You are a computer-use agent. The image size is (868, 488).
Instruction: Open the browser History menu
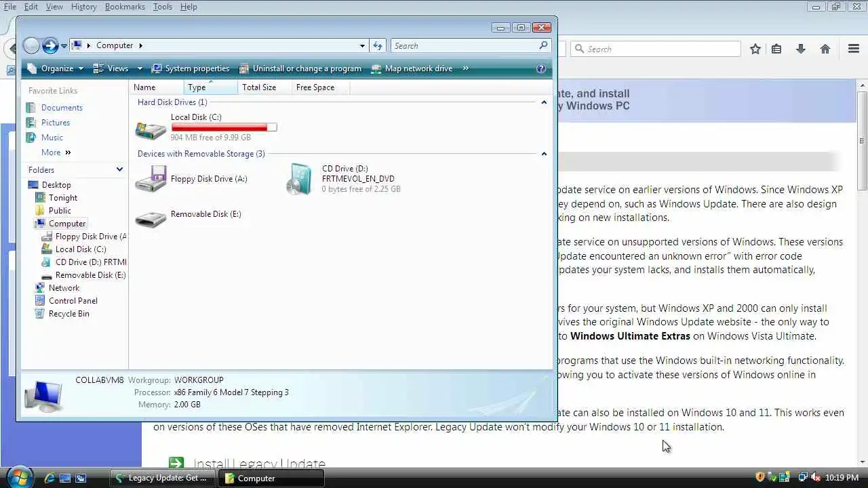tap(83, 7)
